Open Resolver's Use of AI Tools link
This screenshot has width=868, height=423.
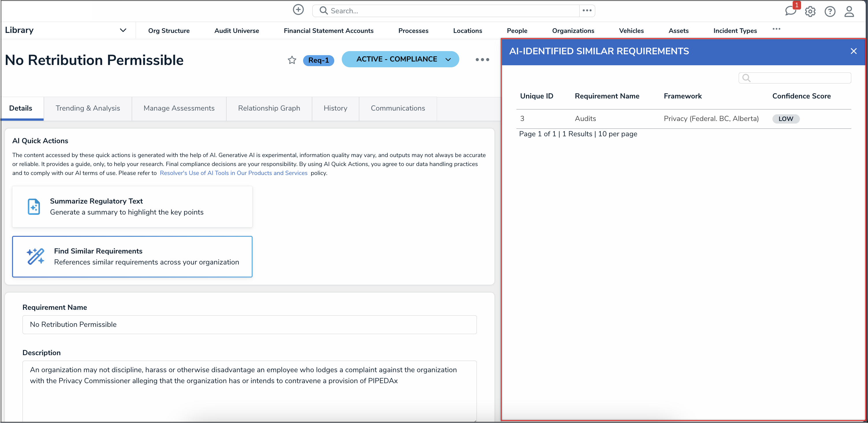[234, 173]
